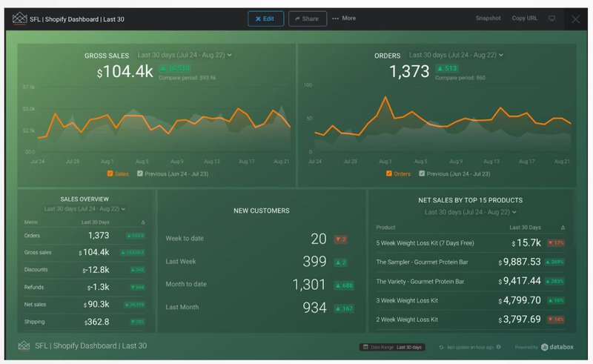The image size is (593, 364).
Task: Click the info icon after last update text
Action: tap(498, 347)
